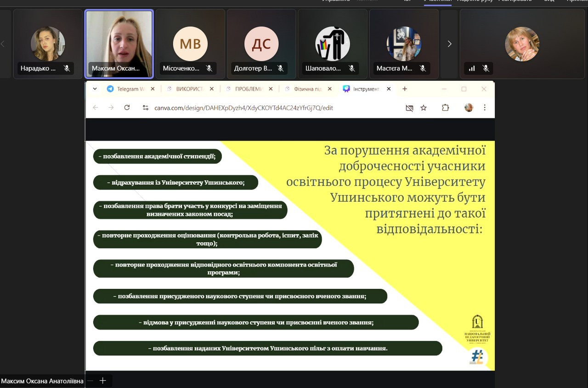
Task: Click 'позбавлення академічної стипендії' item
Action: [158, 157]
